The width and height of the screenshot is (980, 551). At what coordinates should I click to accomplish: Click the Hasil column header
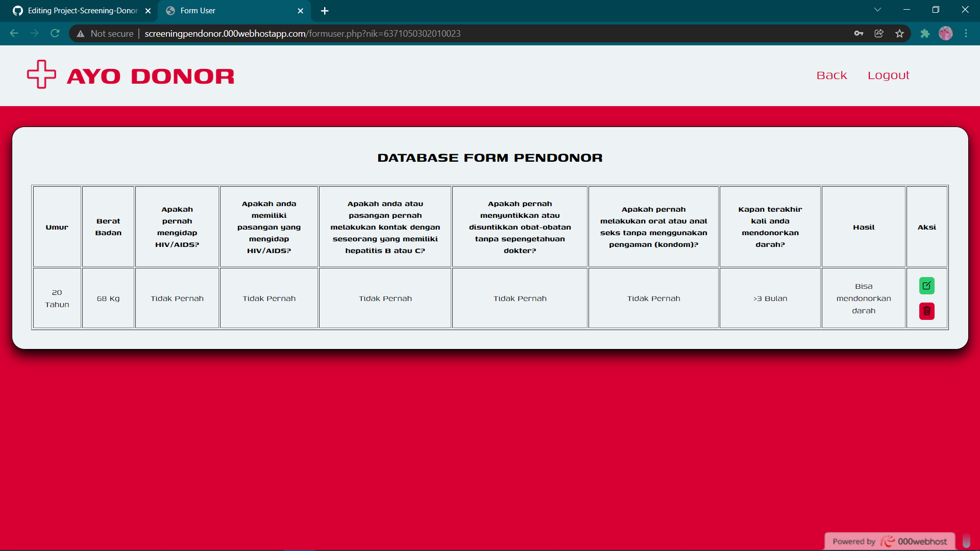tap(864, 227)
